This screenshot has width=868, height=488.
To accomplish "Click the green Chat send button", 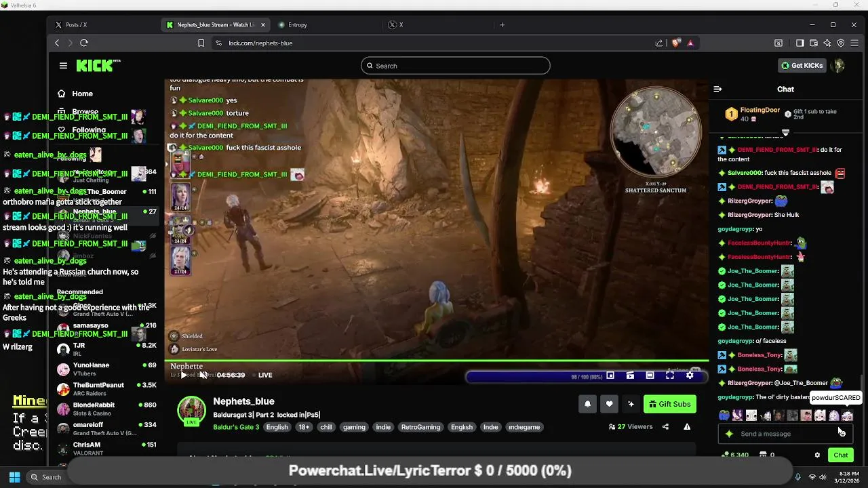I will pos(840,455).
